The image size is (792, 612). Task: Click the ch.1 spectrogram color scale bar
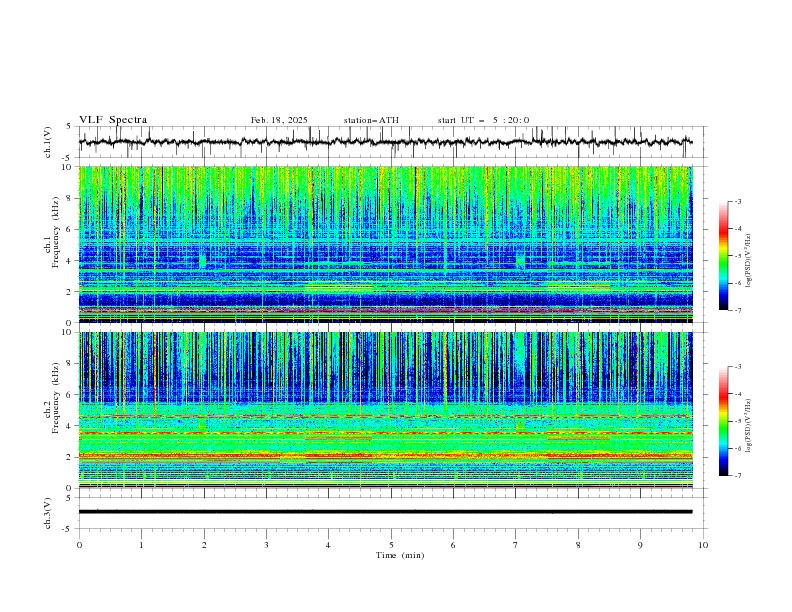click(x=723, y=256)
